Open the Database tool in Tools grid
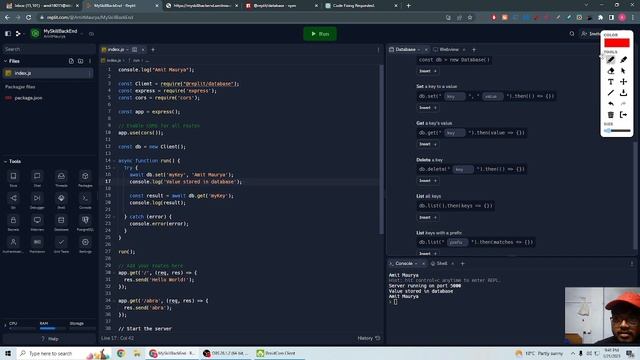 click(x=61, y=222)
